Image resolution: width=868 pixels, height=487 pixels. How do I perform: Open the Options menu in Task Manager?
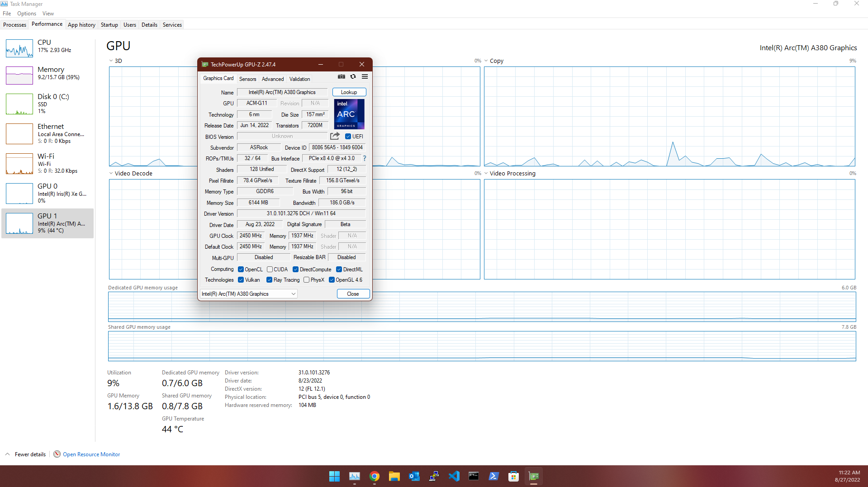27,14
